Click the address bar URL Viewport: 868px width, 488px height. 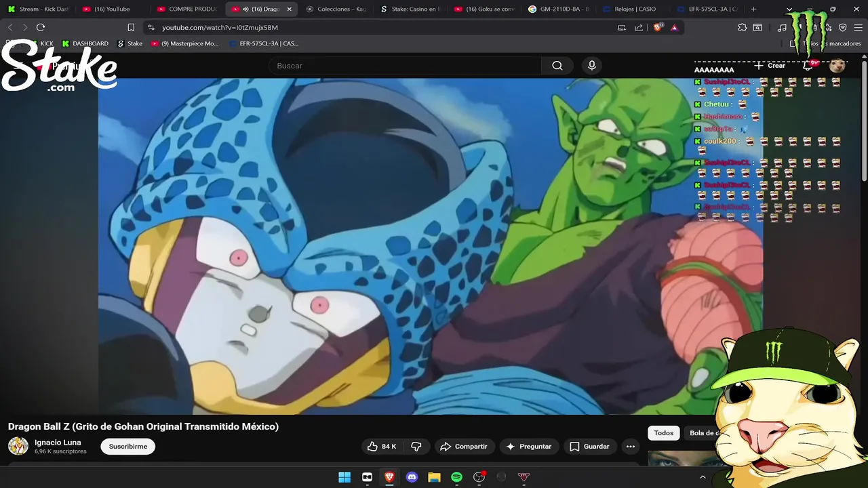click(x=220, y=27)
